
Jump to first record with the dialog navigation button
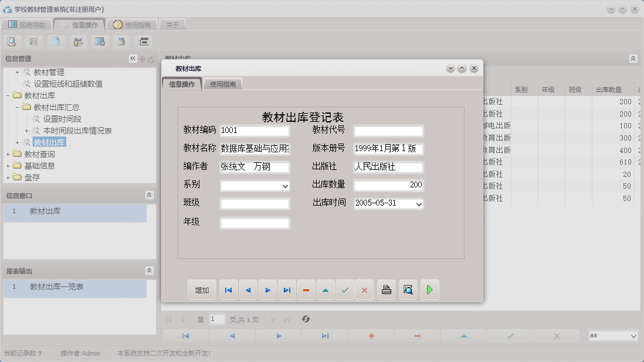click(x=228, y=289)
